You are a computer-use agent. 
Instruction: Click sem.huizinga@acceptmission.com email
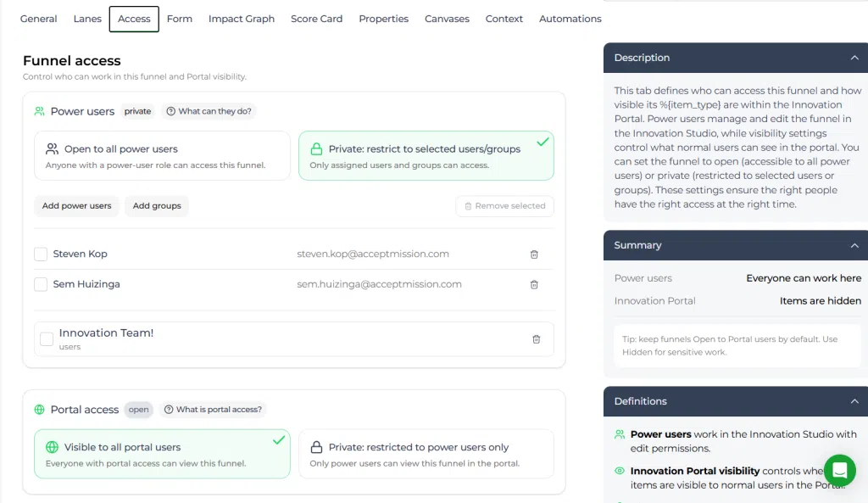point(379,284)
